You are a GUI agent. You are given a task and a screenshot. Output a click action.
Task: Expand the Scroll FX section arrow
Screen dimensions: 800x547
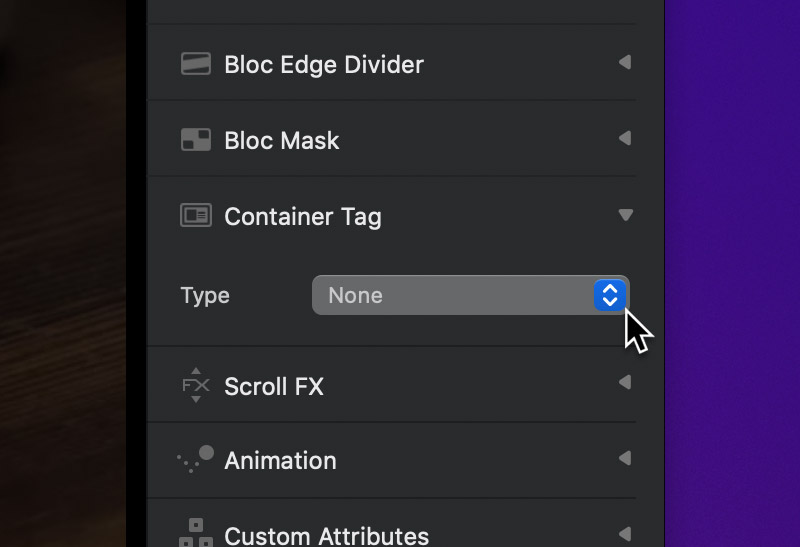coord(625,382)
